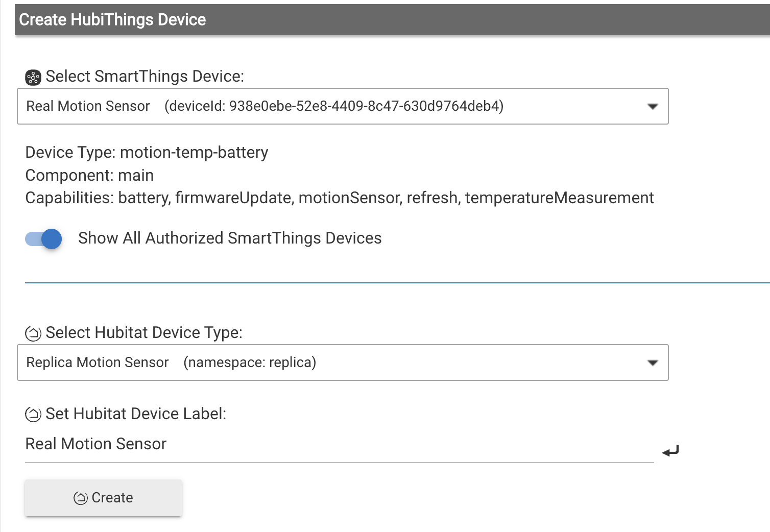Click the 'Select Hubitat Device Type:' label
This screenshot has height=532, width=770.
click(x=144, y=333)
